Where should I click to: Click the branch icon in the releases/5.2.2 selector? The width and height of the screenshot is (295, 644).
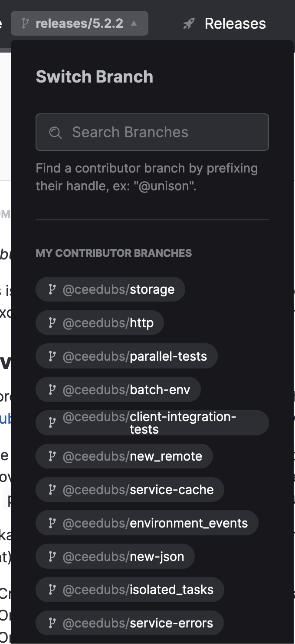[x=26, y=23]
